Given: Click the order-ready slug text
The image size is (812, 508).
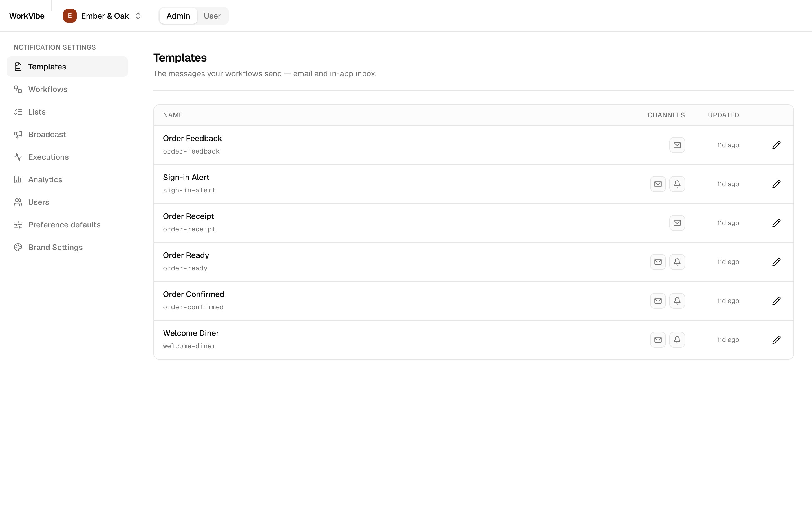Looking at the screenshot, I should [185, 268].
